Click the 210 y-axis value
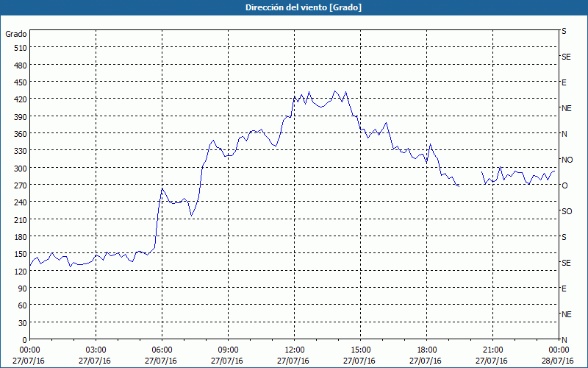This screenshot has width=588, height=368. click(x=21, y=219)
